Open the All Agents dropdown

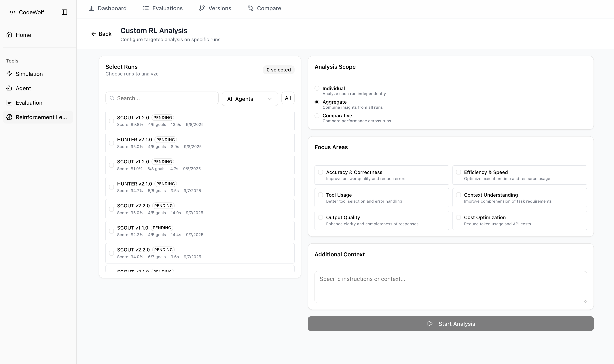coord(249,99)
